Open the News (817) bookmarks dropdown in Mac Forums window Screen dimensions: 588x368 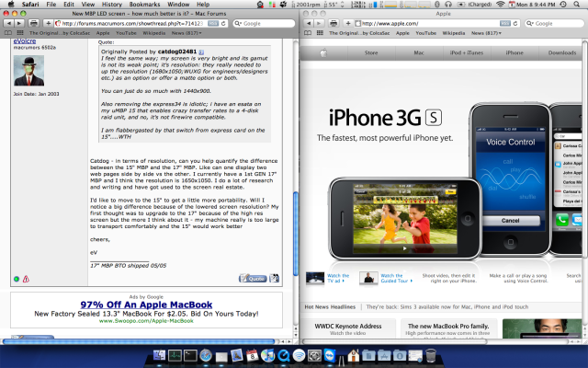pyautogui.click(x=187, y=33)
